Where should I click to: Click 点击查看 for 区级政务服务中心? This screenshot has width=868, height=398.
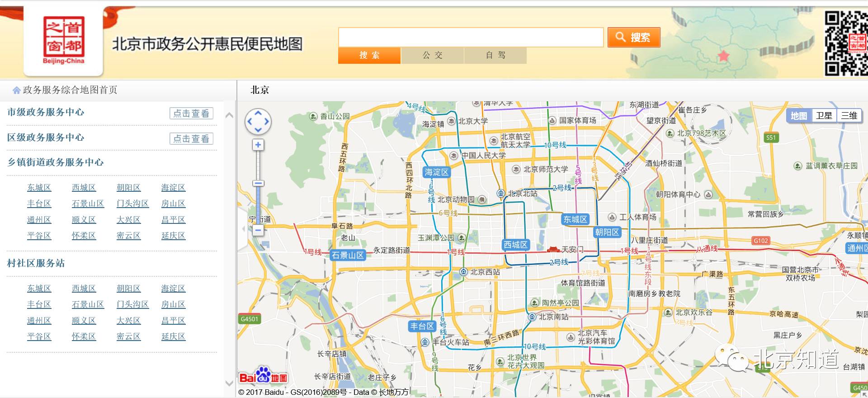[191, 138]
